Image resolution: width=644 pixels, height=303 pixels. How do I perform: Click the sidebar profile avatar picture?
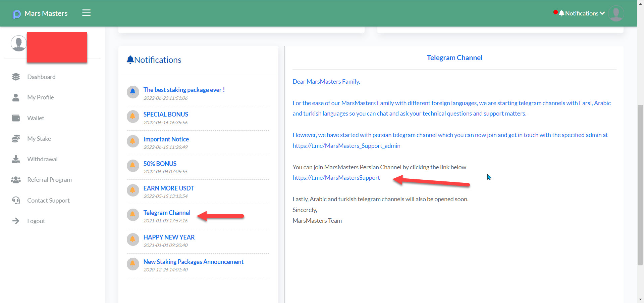pyautogui.click(x=19, y=43)
